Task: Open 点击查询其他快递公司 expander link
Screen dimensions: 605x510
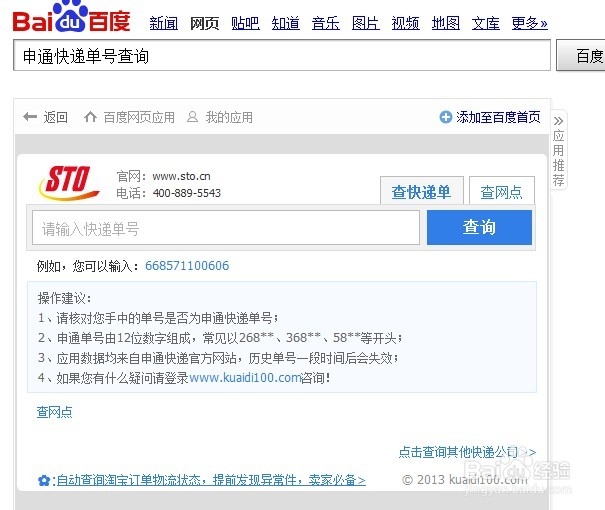Action: coord(467,452)
